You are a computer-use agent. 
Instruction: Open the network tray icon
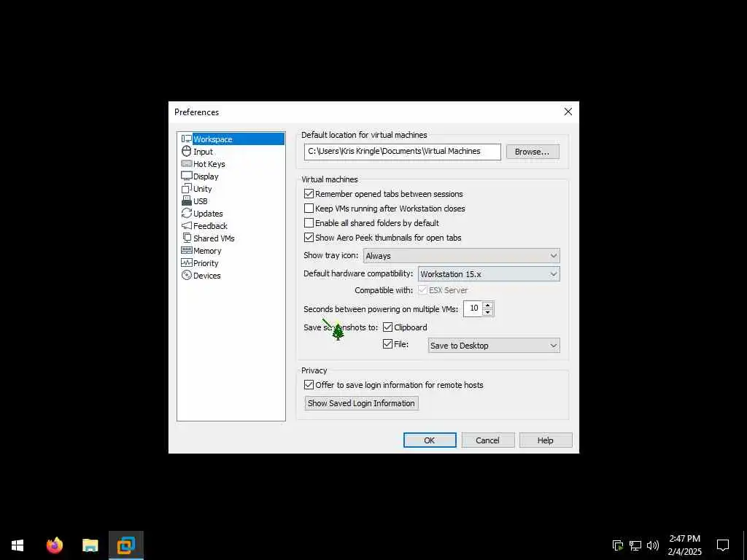[635, 545]
